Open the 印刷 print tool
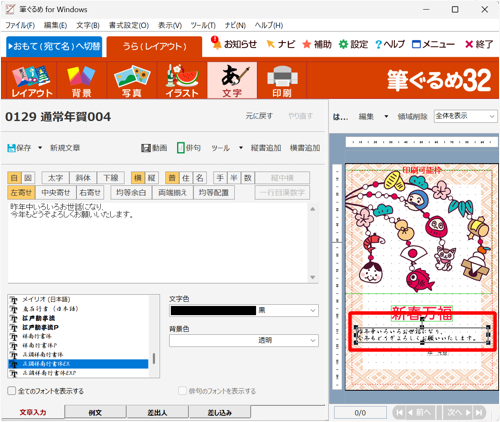 (282, 80)
